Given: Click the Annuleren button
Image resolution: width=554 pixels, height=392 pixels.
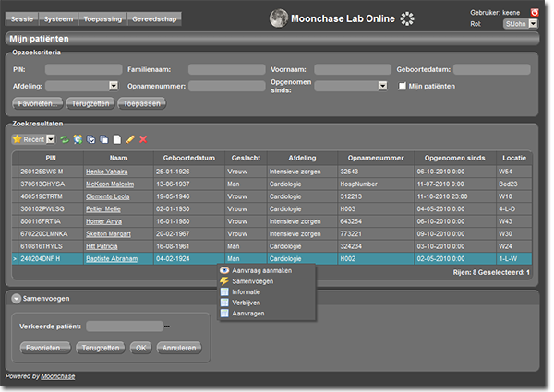Looking at the screenshot, I should coord(179,348).
